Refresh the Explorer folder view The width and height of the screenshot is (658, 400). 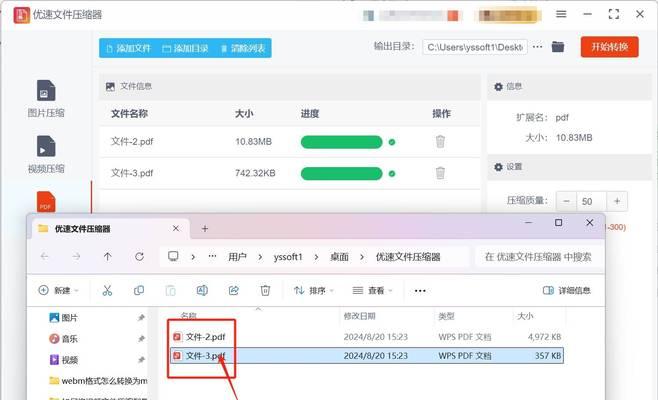pos(139,256)
